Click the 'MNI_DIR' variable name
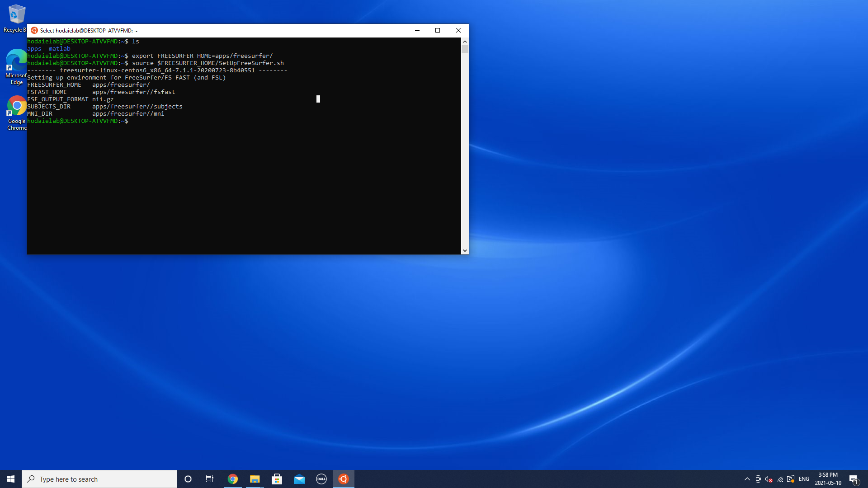 (40, 114)
